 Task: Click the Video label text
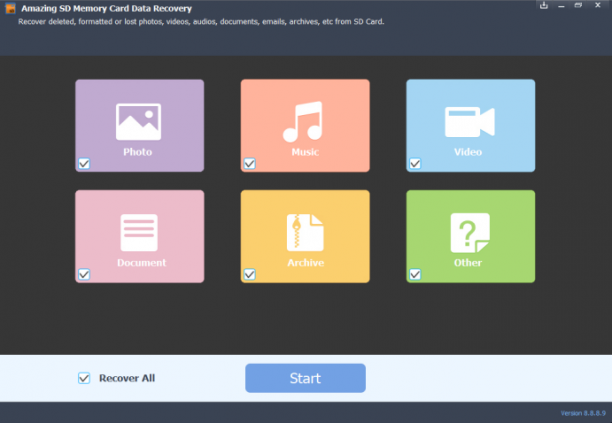(x=468, y=152)
